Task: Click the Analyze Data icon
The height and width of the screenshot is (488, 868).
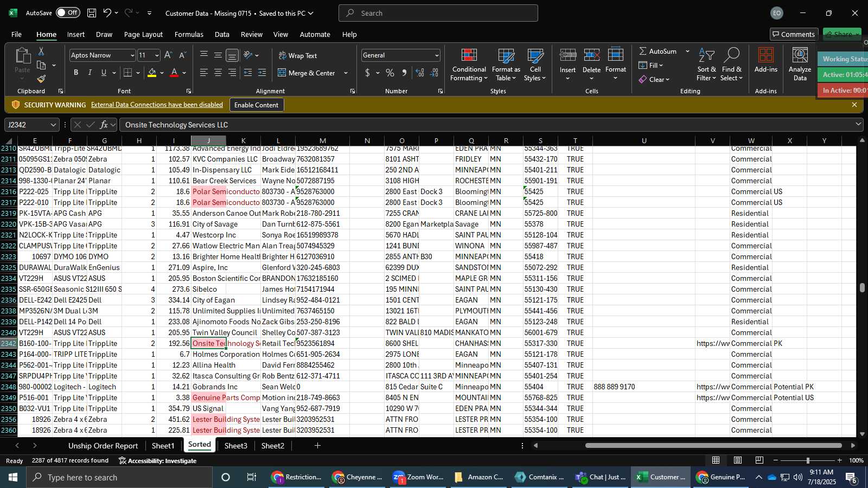Action: (800, 65)
